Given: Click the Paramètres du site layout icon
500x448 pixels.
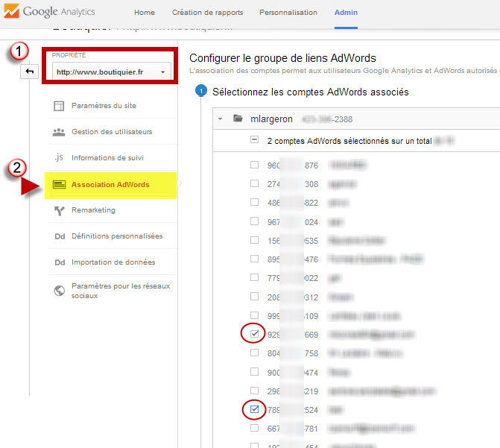Looking at the screenshot, I should pos(59,106).
